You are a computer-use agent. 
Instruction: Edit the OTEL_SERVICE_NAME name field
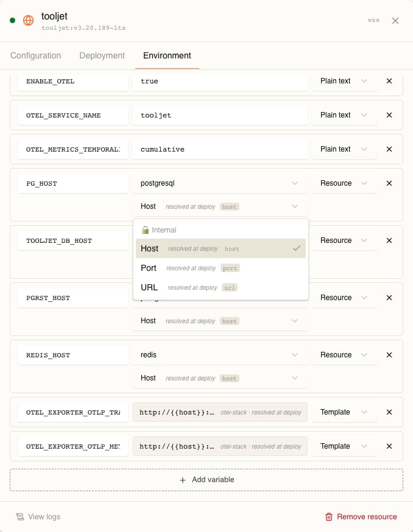coord(73,115)
